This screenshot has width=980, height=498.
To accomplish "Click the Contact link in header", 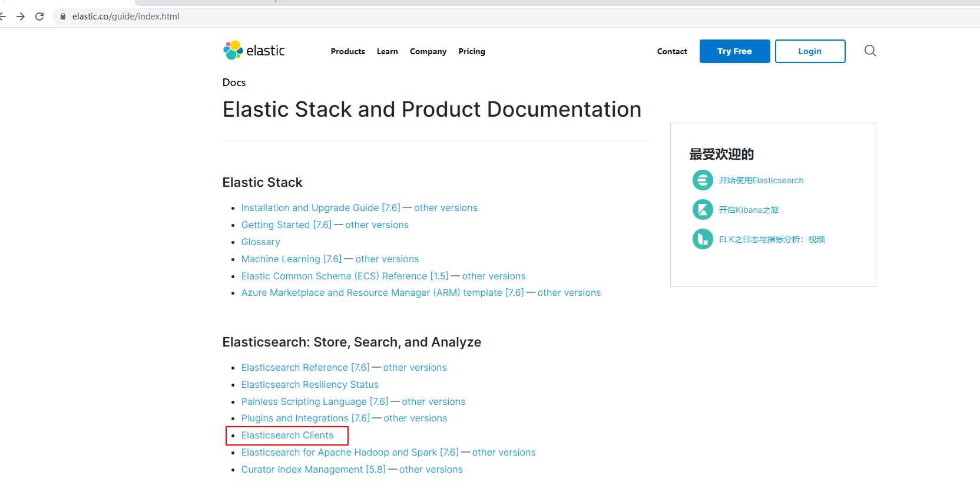I will pyautogui.click(x=672, y=51).
